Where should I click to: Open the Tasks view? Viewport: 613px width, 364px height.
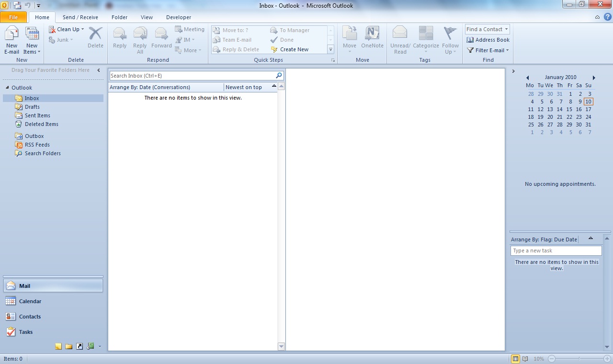pos(53,332)
